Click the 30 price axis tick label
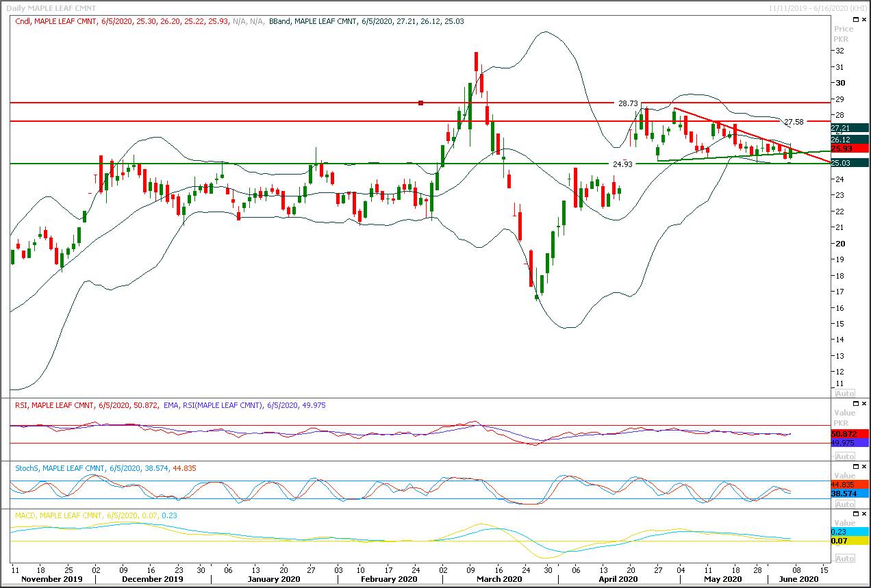Screen dimensions: 871x588 [839, 83]
